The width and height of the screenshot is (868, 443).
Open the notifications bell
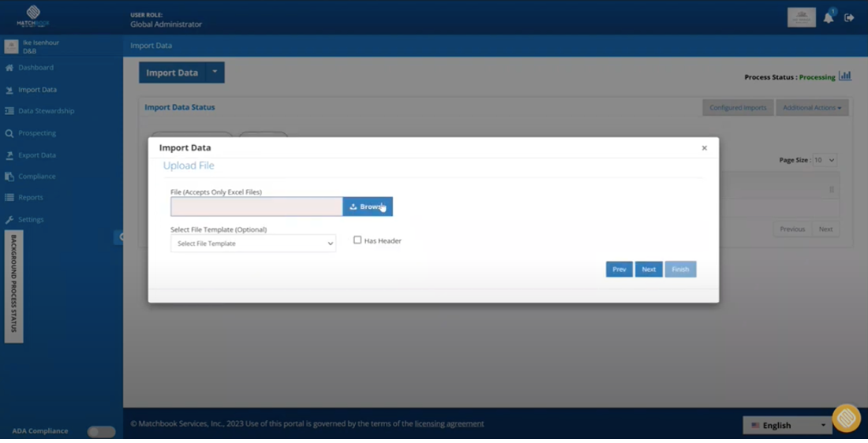click(828, 17)
